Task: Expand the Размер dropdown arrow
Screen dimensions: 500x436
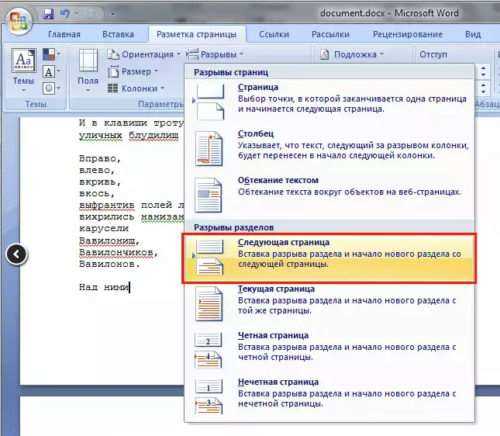Action: coord(156,71)
